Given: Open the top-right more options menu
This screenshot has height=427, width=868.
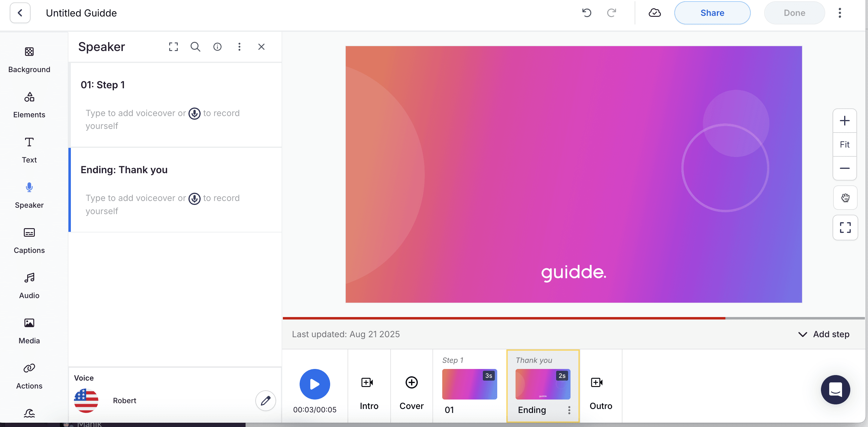Looking at the screenshot, I should coord(840,13).
